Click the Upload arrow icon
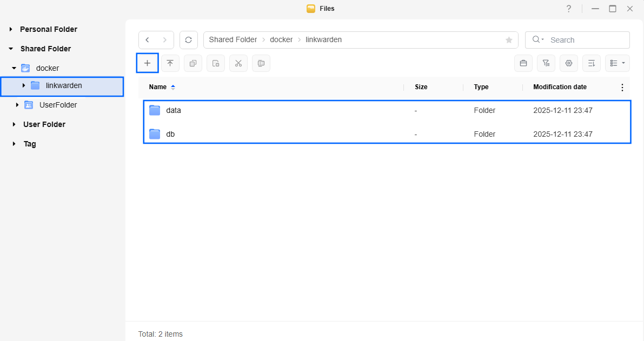Image resolution: width=644 pixels, height=341 pixels. point(170,63)
